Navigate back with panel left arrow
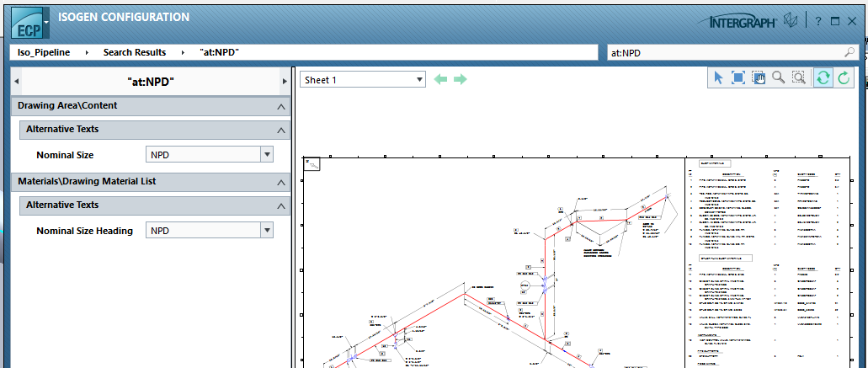The width and height of the screenshot is (868, 368). pos(16,82)
